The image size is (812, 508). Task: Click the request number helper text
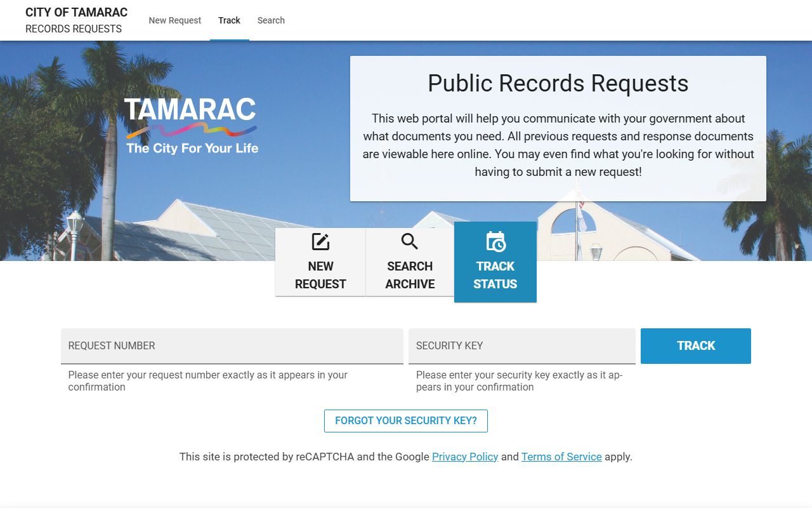click(x=208, y=381)
